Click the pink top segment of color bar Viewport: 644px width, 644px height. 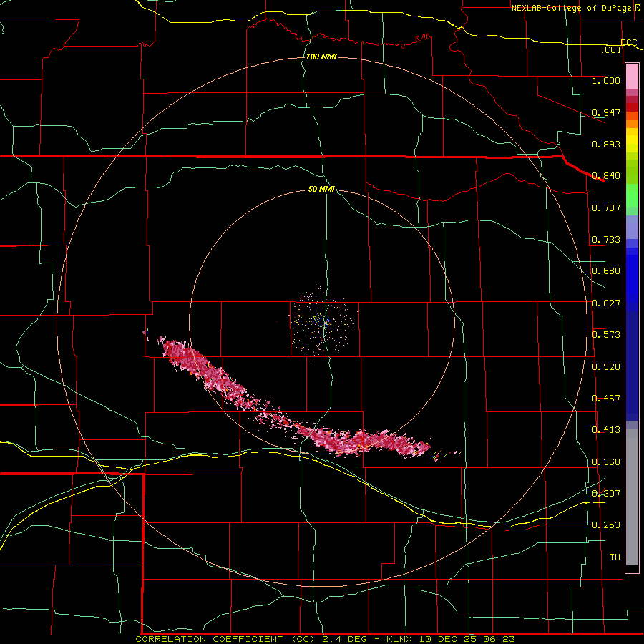pos(632,76)
